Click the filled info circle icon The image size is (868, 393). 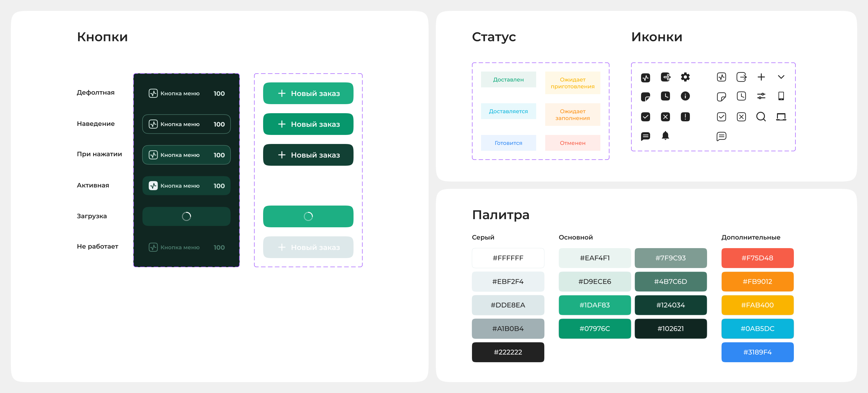tap(685, 97)
